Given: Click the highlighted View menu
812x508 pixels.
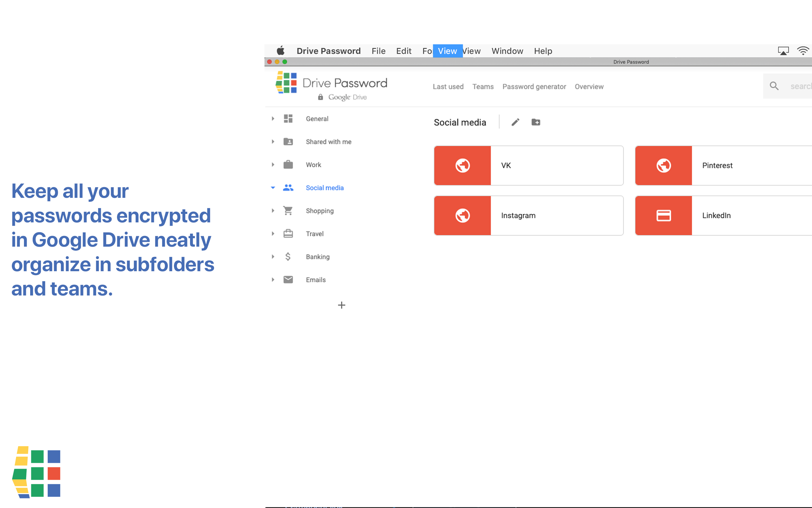Looking at the screenshot, I should 448,51.
